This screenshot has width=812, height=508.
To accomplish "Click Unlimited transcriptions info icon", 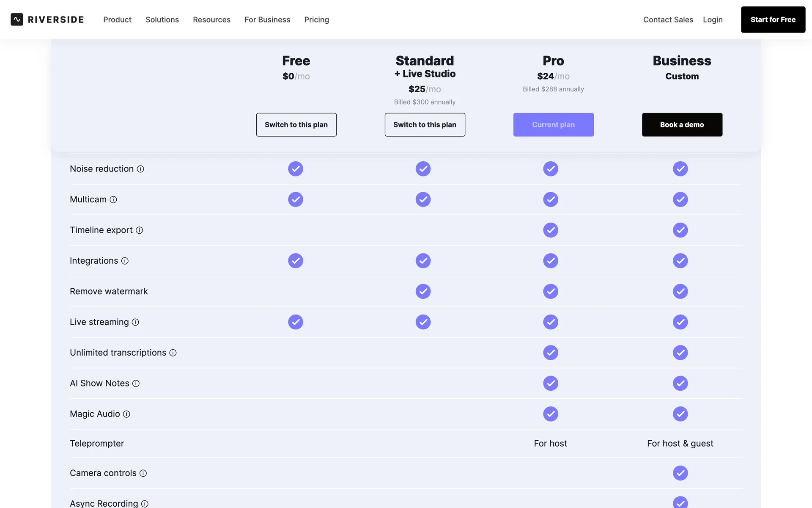I will 173,353.
